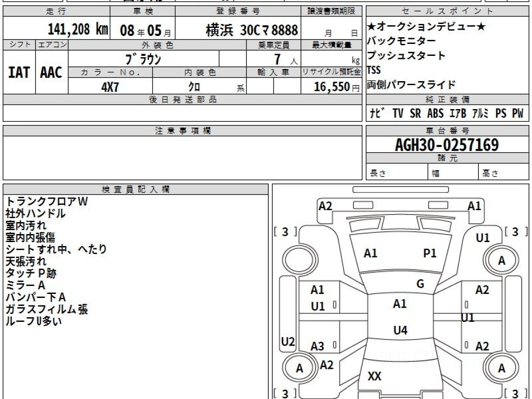532x399 pixels.
Task: Click the リサイクル預託金 header
Action: pyautogui.click(x=332, y=72)
